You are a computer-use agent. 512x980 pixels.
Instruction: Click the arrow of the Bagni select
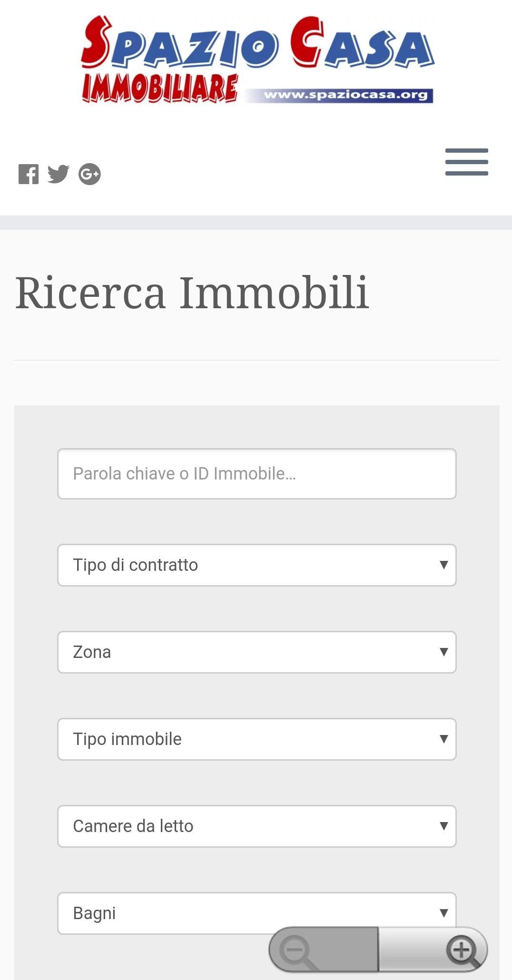click(x=443, y=913)
